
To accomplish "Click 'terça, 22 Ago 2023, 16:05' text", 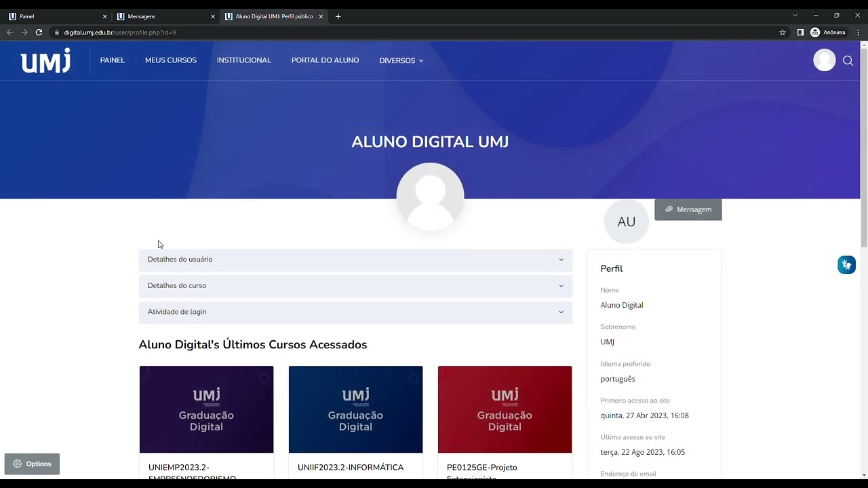I will coord(642,452).
